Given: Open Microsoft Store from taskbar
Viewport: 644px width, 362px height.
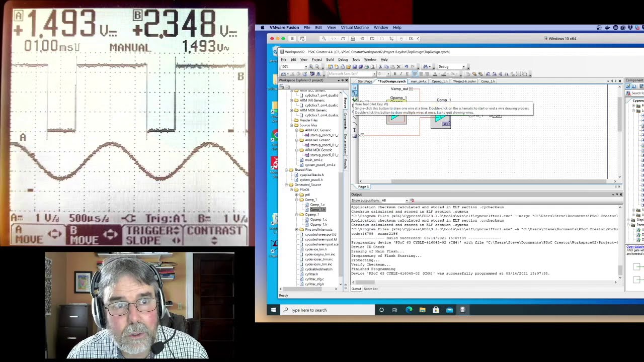Looking at the screenshot, I should 436,310.
